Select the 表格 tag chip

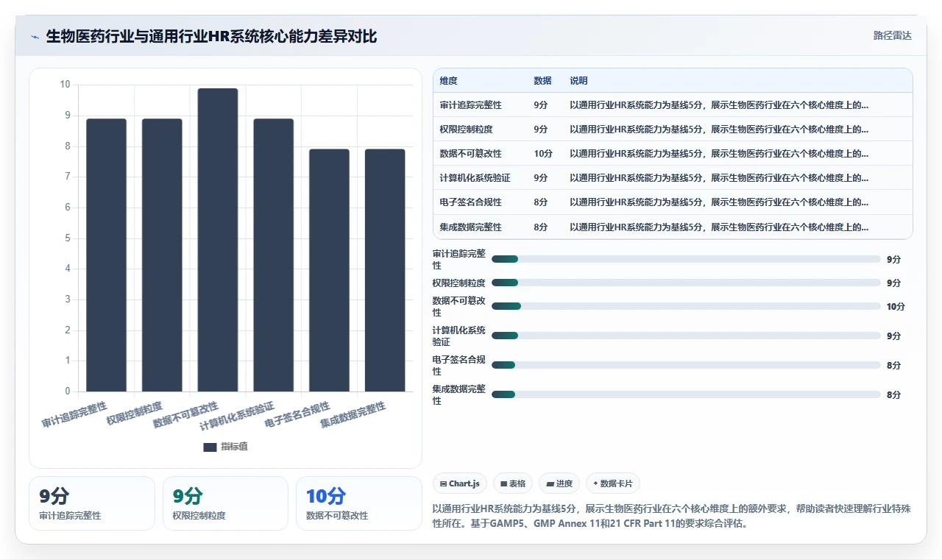coord(513,483)
